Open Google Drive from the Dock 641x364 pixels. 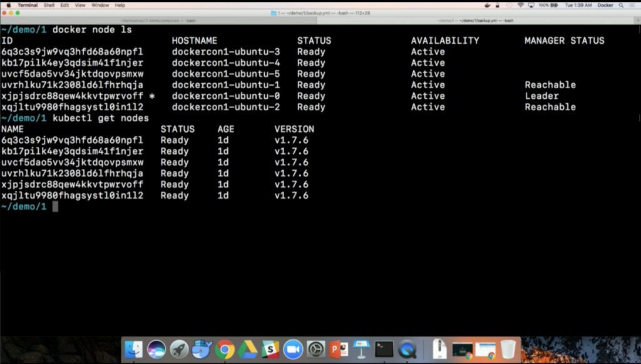point(248,349)
